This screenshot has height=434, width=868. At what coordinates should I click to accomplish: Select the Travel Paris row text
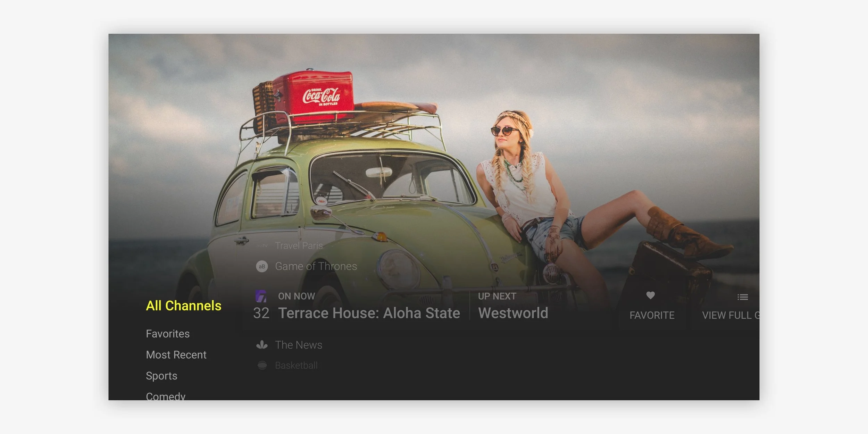click(299, 246)
